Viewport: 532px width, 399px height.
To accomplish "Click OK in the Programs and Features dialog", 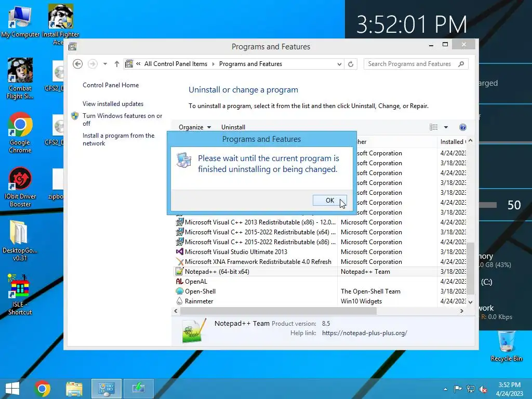I will click(329, 200).
